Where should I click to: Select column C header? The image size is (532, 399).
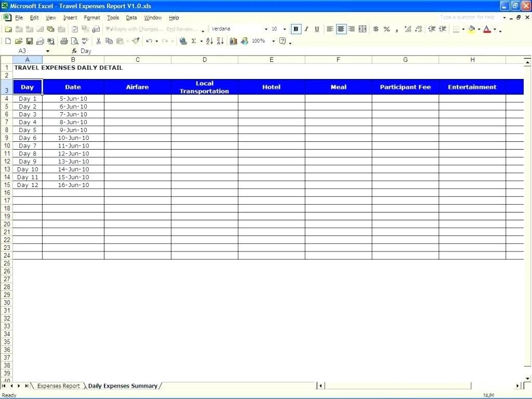coord(137,60)
